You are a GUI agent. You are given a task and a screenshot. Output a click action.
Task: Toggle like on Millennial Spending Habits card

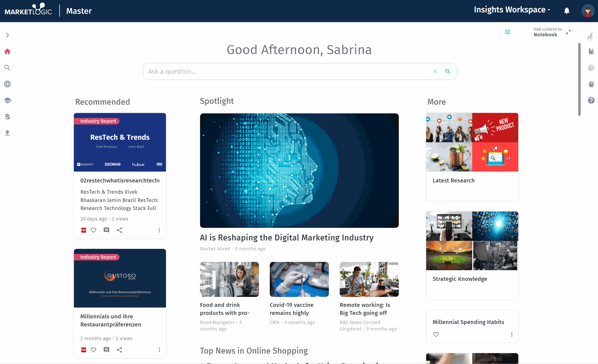(436, 334)
